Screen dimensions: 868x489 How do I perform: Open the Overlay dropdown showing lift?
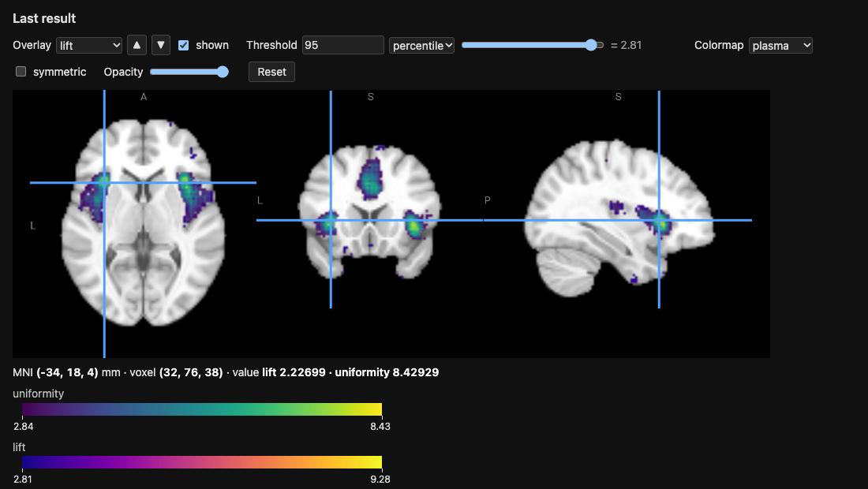coord(89,46)
